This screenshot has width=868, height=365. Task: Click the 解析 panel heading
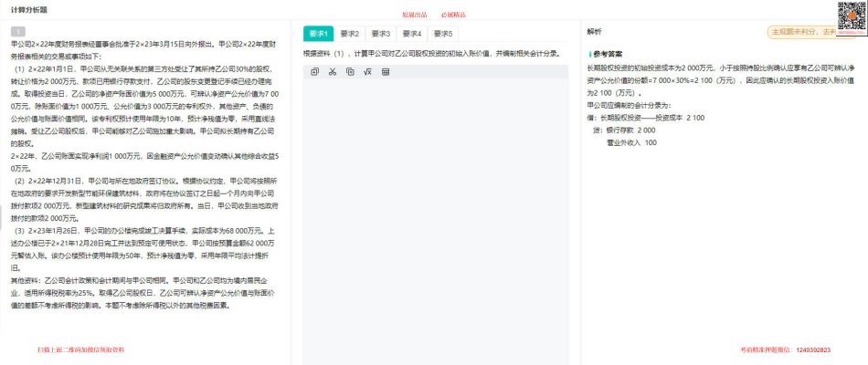(x=594, y=32)
